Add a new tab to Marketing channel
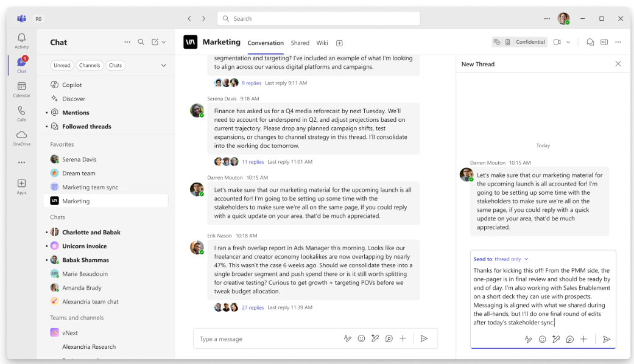This screenshot has width=634, height=364. coord(339,43)
